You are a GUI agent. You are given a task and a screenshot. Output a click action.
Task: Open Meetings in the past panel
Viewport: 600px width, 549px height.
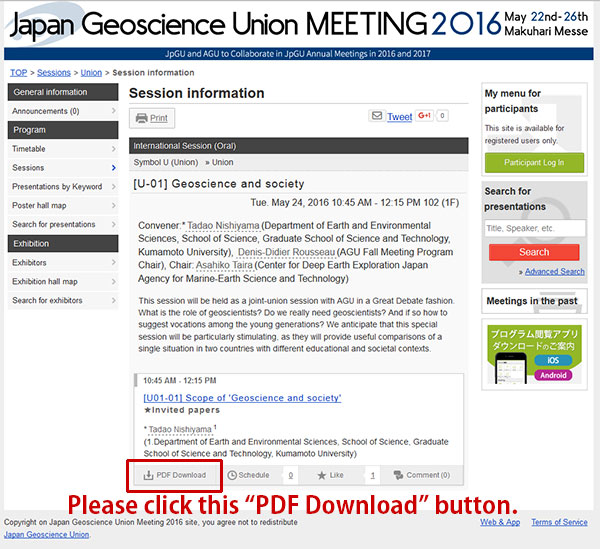point(534,301)
